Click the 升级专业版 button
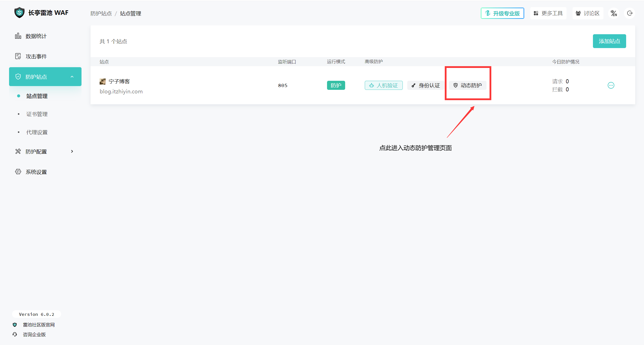 tap(502, 13)
